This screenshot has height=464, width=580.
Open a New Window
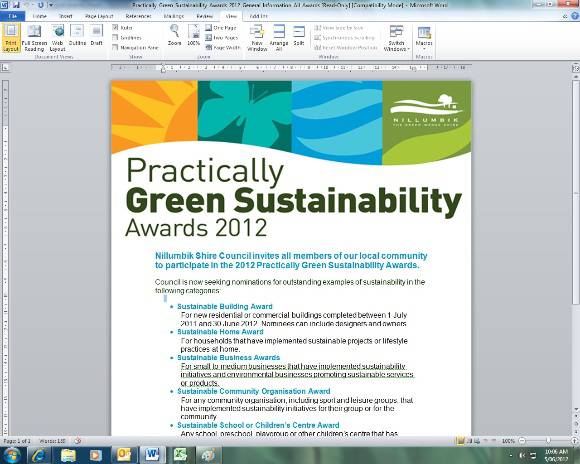[257, 38]
